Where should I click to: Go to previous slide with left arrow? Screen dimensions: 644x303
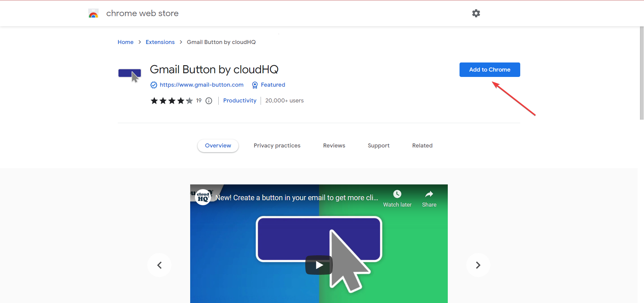pos(159,265)
